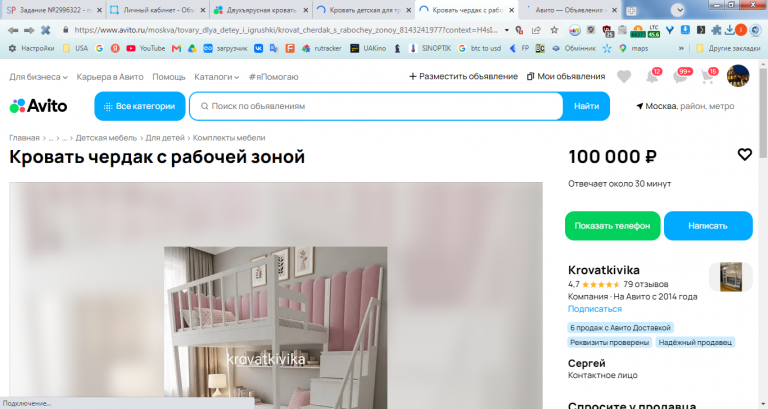This screenshot has height=409, width=768.
Task: Open the Yandex bookmark icon
Action: coord(115,48)
